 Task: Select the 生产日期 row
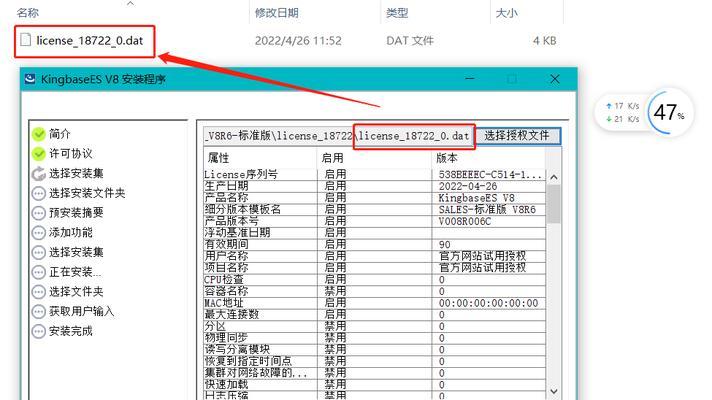(374, 186)
